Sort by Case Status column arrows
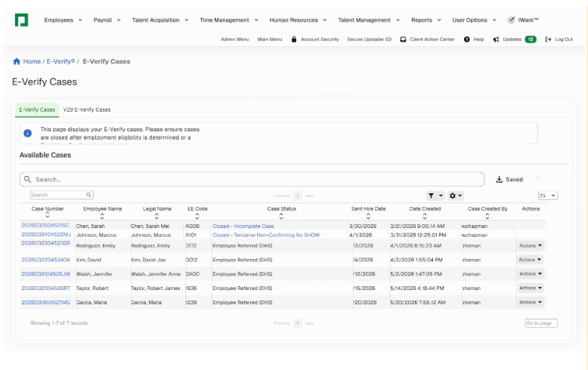Viewport: 588px width, 370px height. pyautogui.click(x=281, y=216)
